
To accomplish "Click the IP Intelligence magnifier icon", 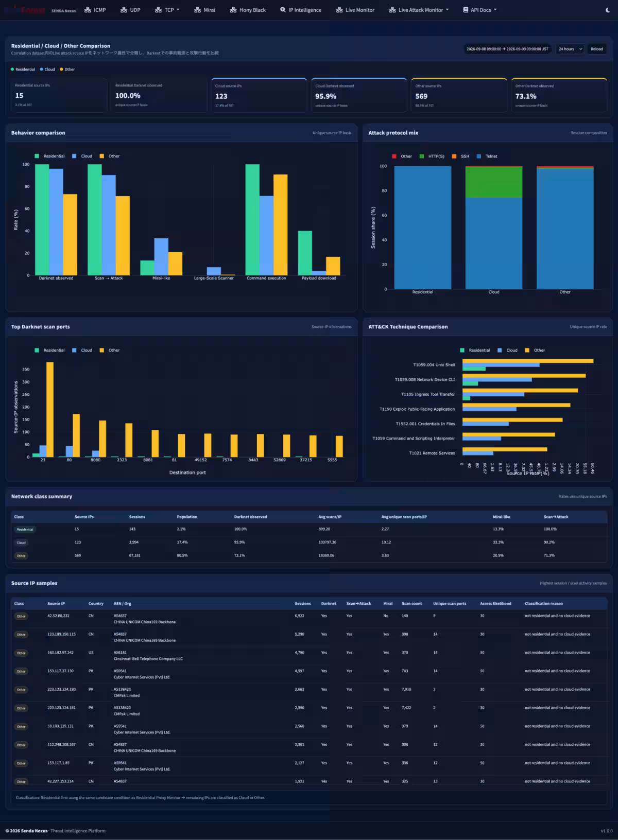I will click(283, 10).
